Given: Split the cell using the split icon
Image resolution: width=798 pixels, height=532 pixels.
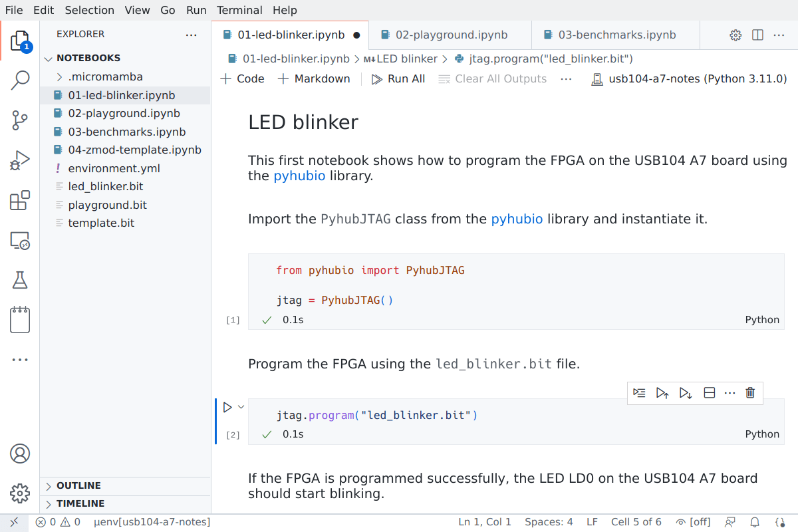Looking at the screenshot, I should coord(709,392).
